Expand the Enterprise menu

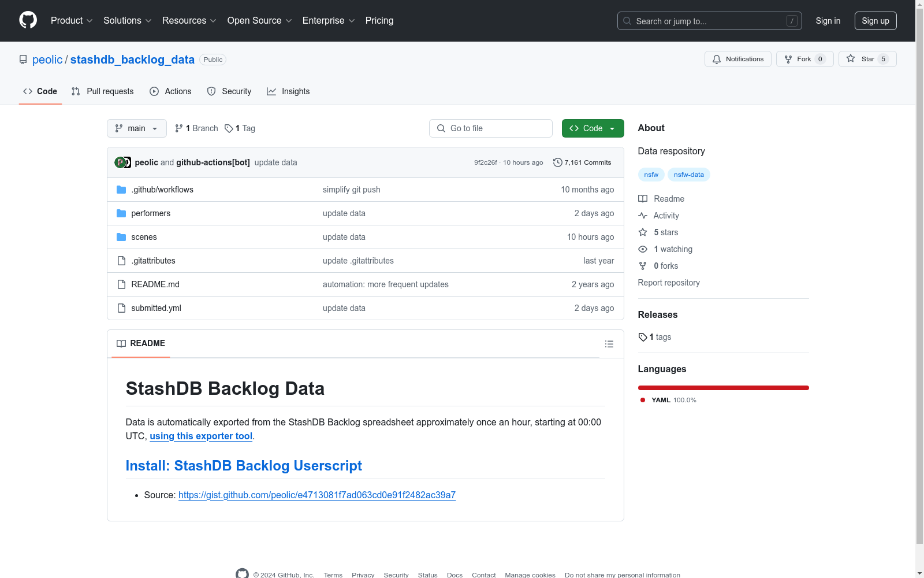(x=329, y=20)
